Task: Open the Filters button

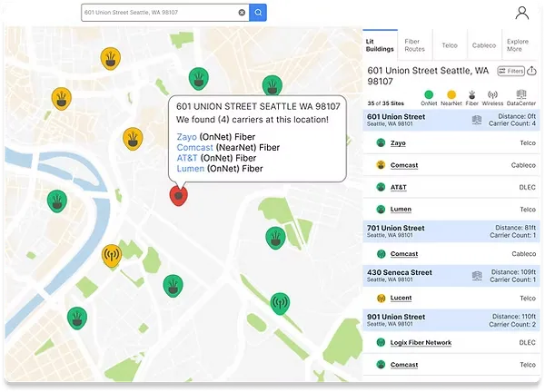Action: 510,71
